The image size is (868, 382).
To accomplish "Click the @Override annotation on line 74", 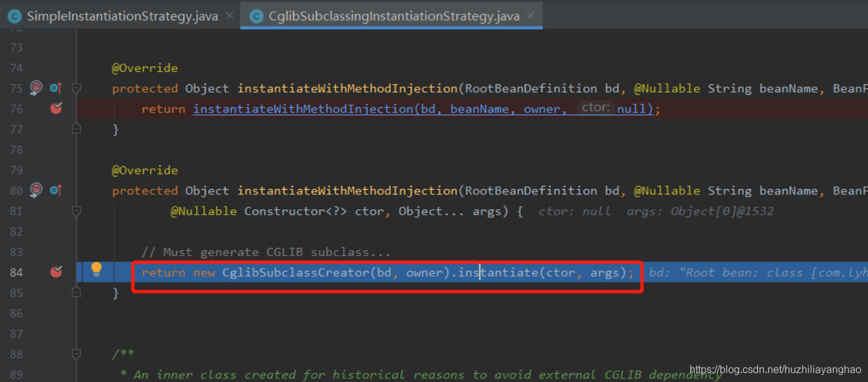I will [x=145, y=68].
